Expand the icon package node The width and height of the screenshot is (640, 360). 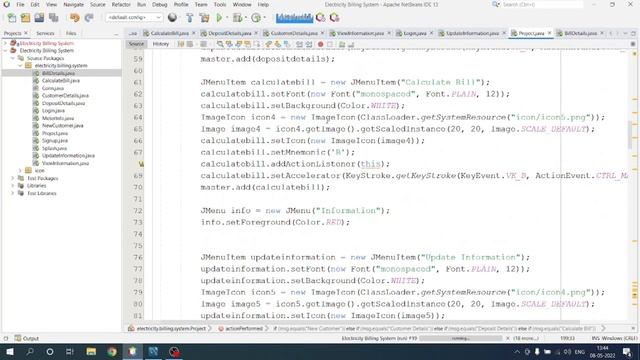point(20,171)
